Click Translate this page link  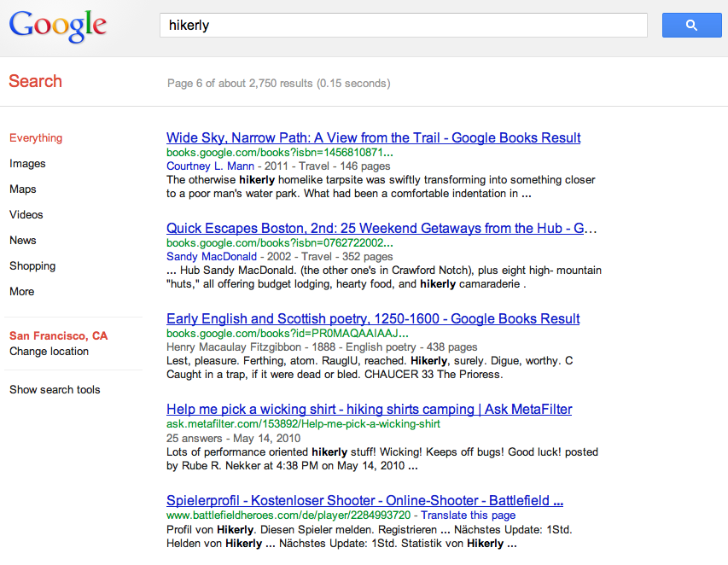point(469,515)
